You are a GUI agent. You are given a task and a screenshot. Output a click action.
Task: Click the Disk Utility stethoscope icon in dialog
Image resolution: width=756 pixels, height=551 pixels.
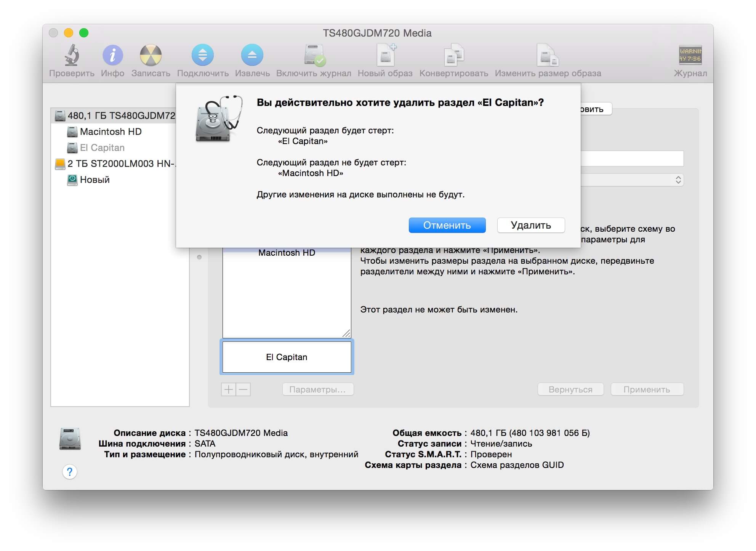click(x=219, y=119)
